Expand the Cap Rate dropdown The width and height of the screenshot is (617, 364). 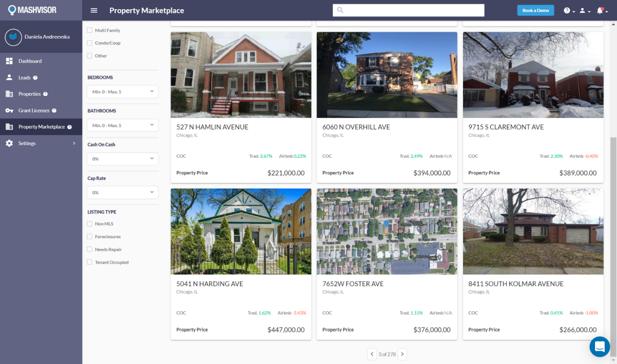coord(123,192)
